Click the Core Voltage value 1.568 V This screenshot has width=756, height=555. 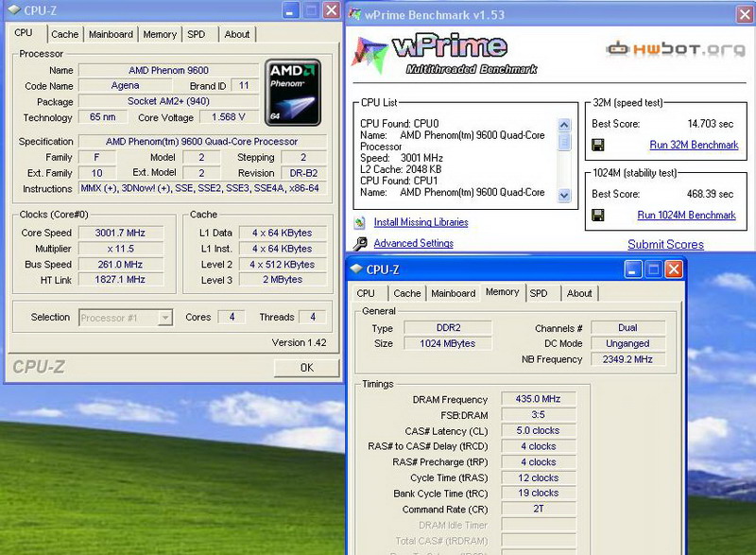(229, 117)
